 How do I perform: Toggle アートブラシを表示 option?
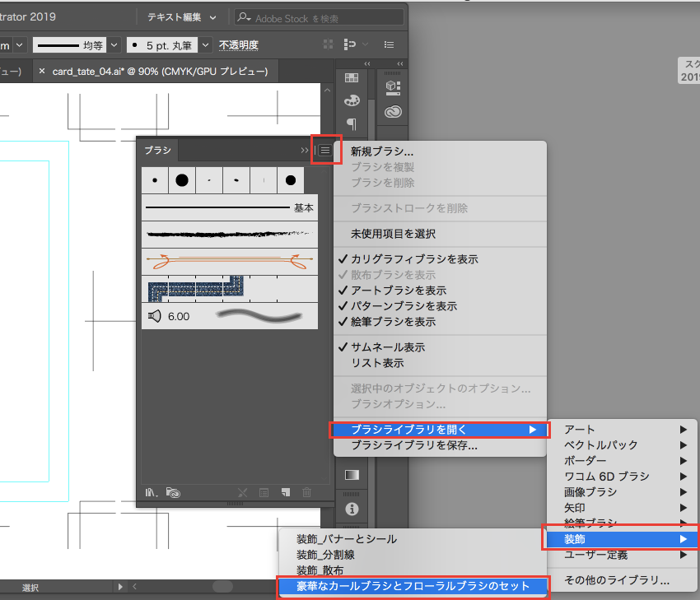399,291
